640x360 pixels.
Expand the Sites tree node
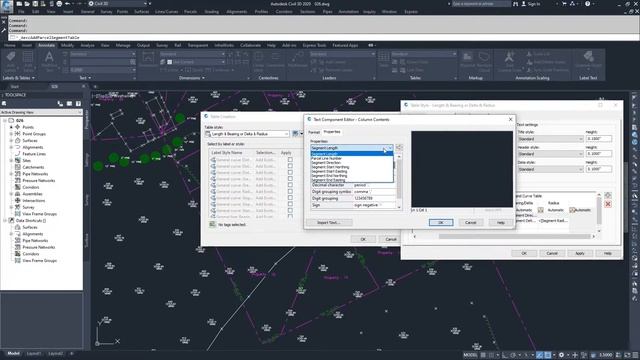coord(11,160)
